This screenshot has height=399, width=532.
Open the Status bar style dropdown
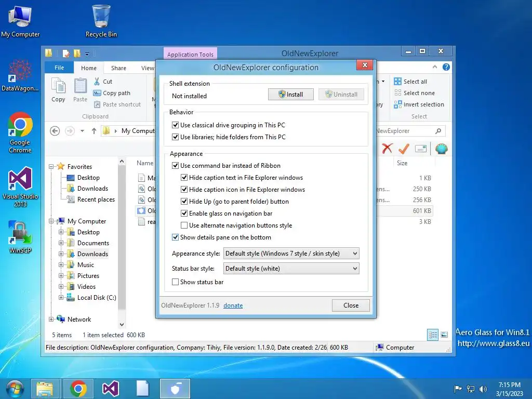291,269
